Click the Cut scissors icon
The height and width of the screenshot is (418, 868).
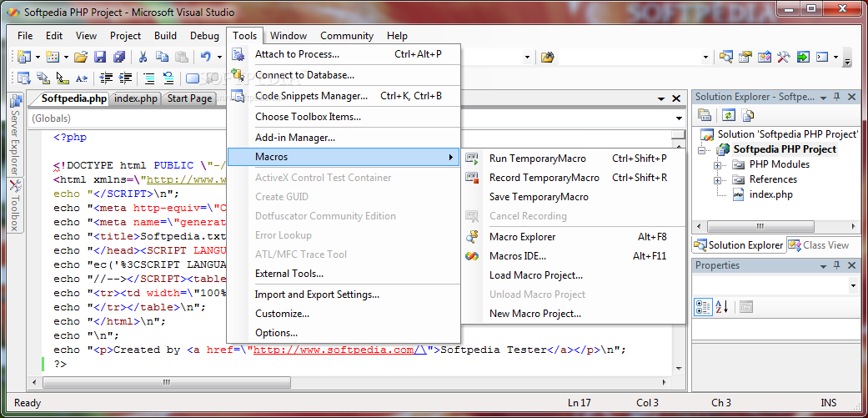[143, 57]
